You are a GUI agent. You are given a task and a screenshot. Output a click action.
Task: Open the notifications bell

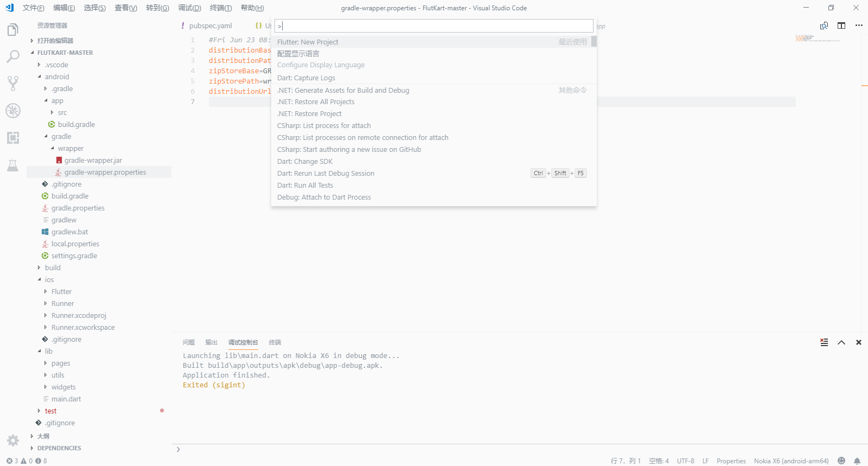coord(857,461)
